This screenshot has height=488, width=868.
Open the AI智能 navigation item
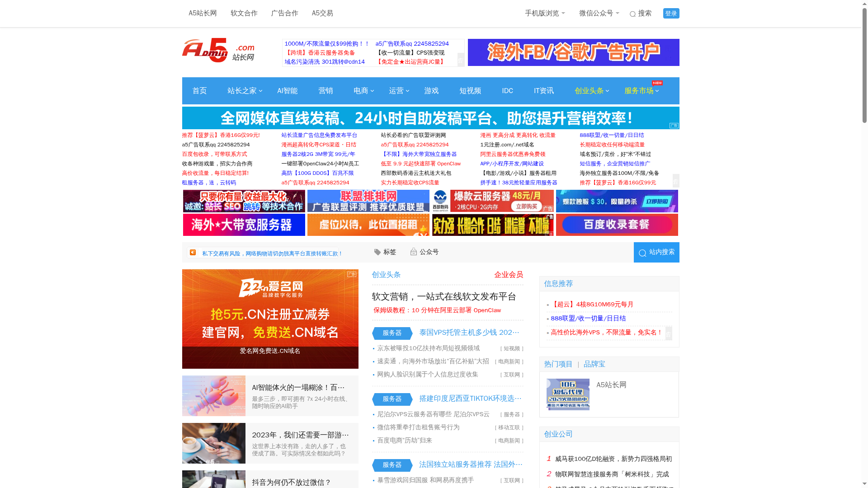pos(288,91)
